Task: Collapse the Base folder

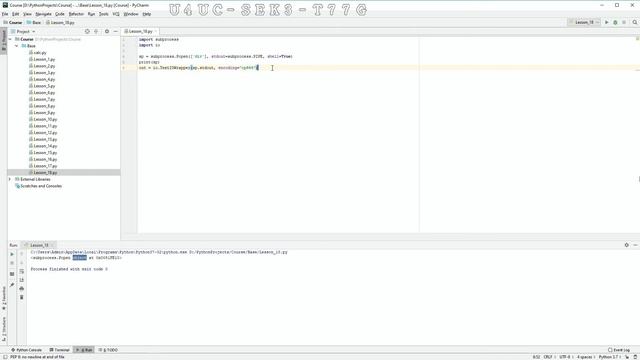Action: (17, 46)
